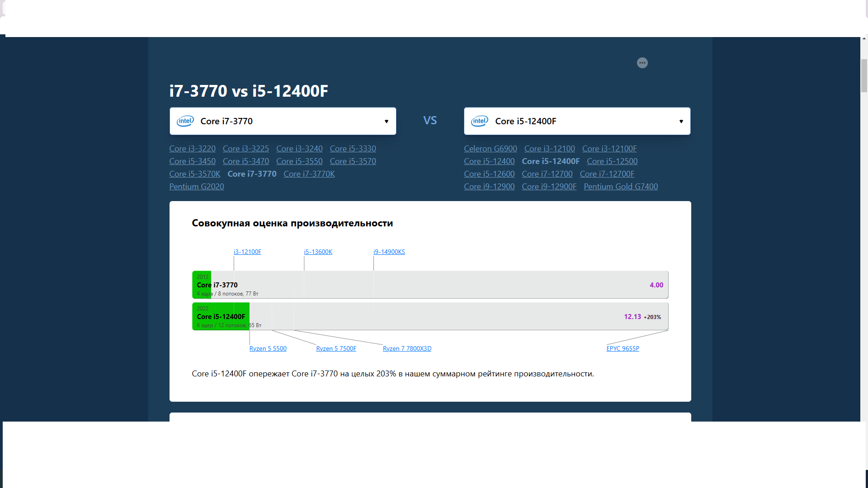Click the Core i5-12400F performance bar
Screen dimensions: 868x488
click(430, 316)
